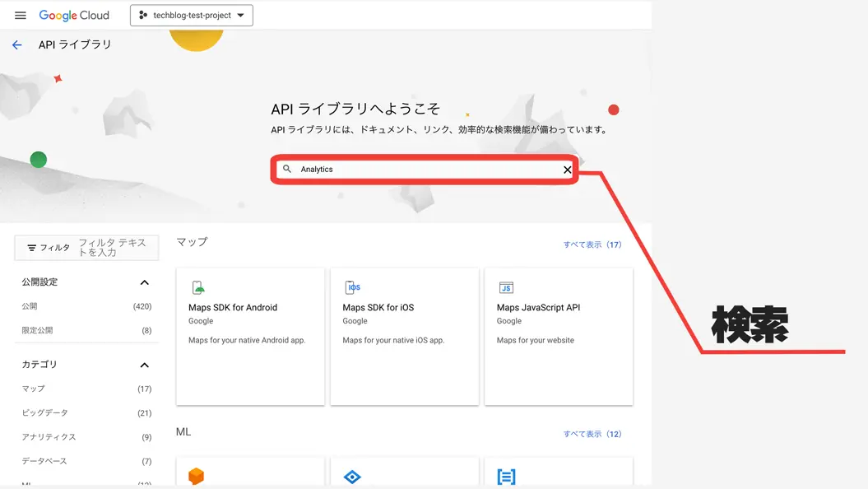Click the Android icon on Maps SDK card
Screen dimensions: 868x489
click(x=198, y=287)
